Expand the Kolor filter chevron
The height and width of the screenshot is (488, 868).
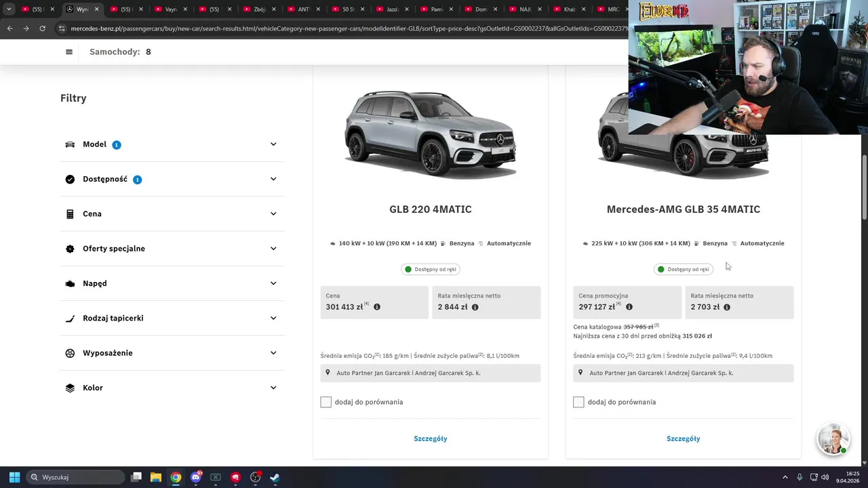click(x=273, y=388)
